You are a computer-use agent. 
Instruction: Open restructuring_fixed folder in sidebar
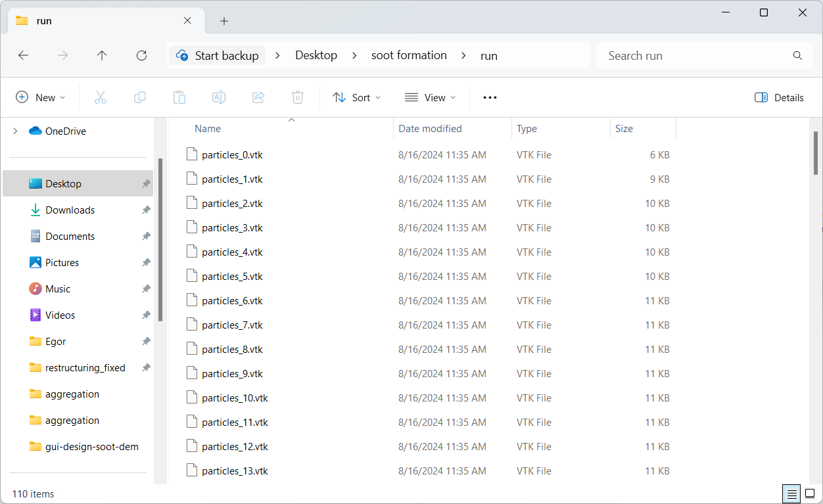[78, 368]
